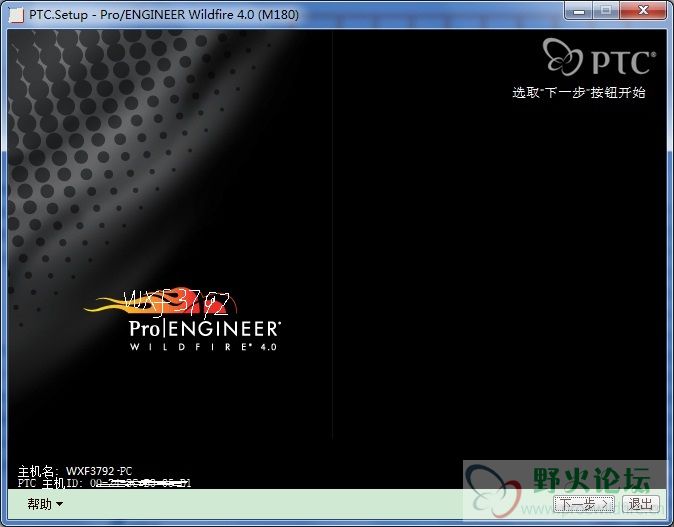Click the PTC.Setup title bar icon
Screen dimensions: 674x527
(x=16, y=15)
